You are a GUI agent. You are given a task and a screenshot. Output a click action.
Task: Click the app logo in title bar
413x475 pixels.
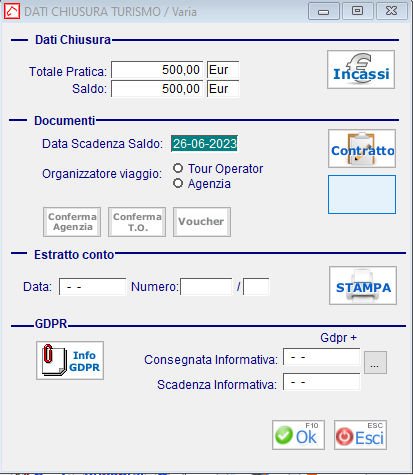(x=12, y=11)
